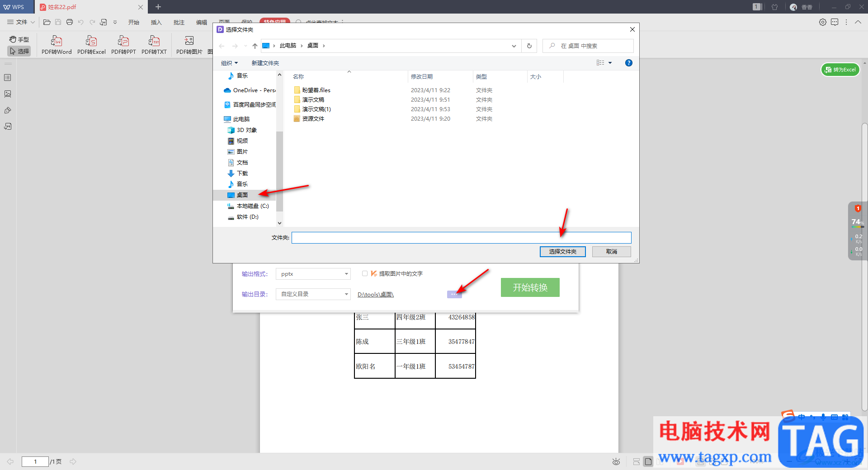
Task: Click the 开始转换 green button
Action: [x=530, y=287]
